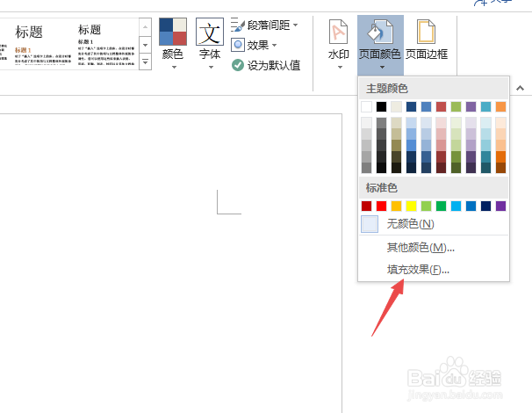Pick the bright red standard color

coord(381,206)
